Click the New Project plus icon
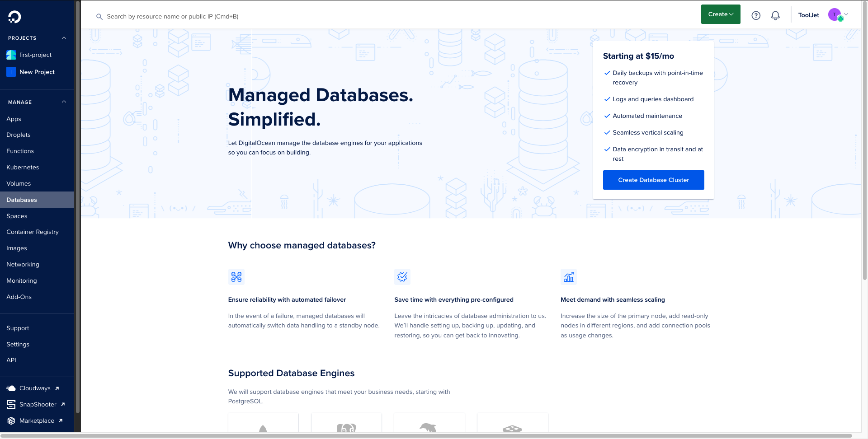This screenshot has height=439, width=868. click(x=11, y=72)
